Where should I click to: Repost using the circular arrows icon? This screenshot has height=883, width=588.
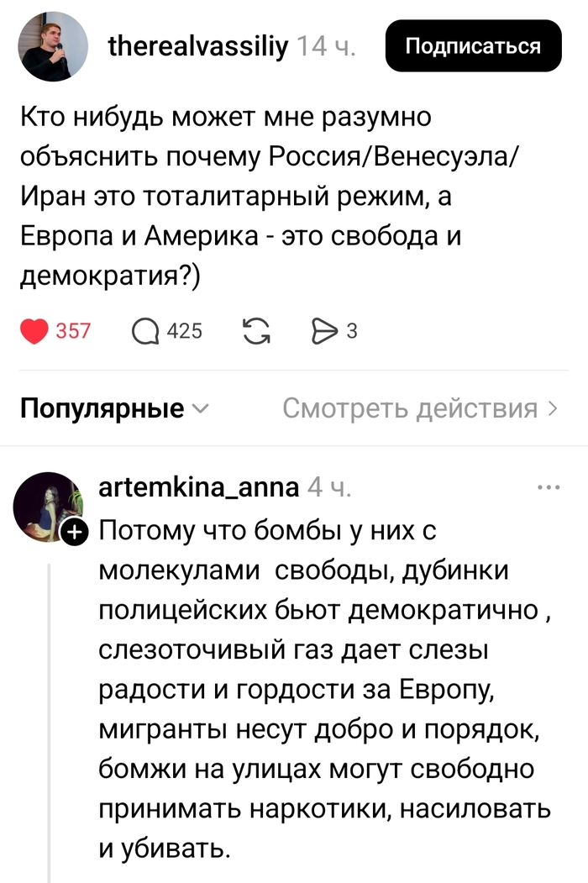tap(257, 330)
